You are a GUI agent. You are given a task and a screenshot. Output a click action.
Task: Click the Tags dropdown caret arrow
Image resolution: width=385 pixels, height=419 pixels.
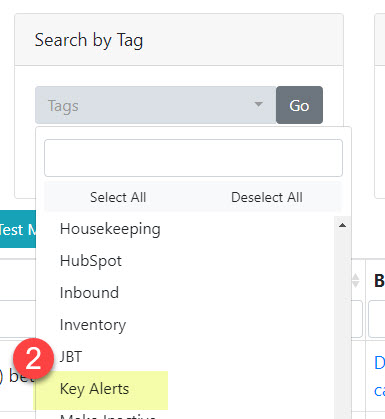coord(258,104)
